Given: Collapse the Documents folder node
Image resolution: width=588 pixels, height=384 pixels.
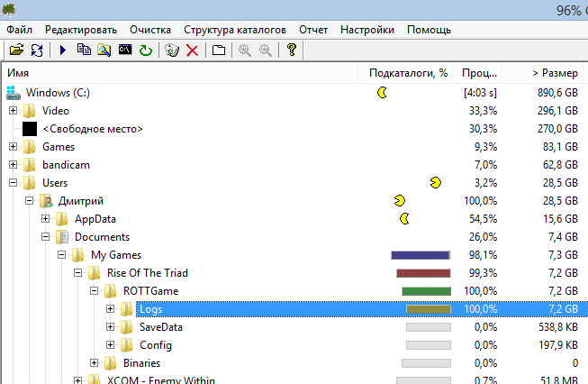Looking at the screenshot, I should coord(45,236).
